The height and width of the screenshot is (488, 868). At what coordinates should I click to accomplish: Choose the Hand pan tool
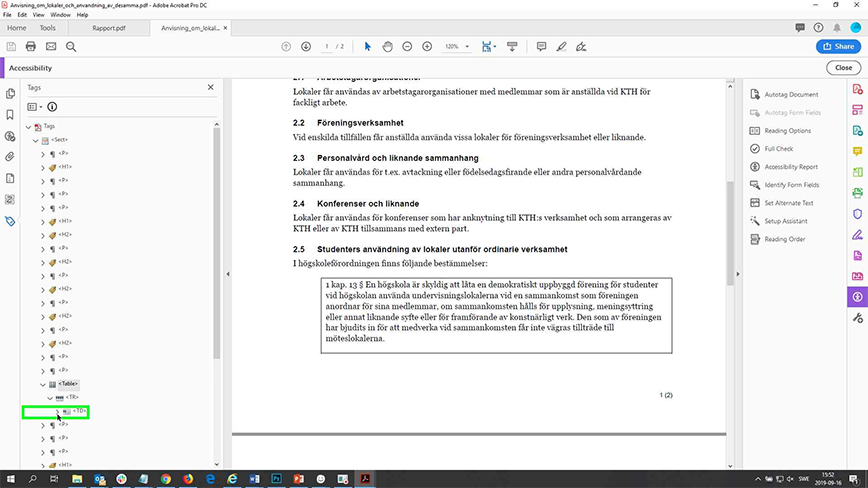(x=388, y=46)
